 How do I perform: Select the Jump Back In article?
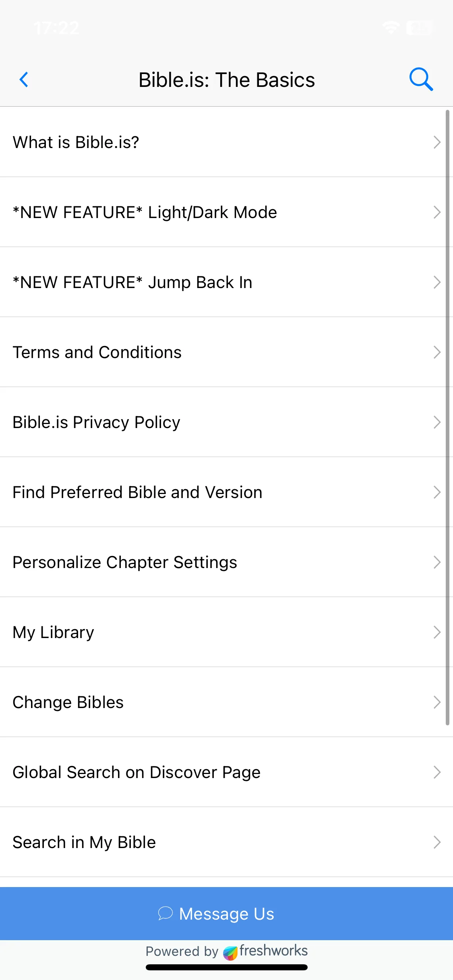click(x=226, y=282)
